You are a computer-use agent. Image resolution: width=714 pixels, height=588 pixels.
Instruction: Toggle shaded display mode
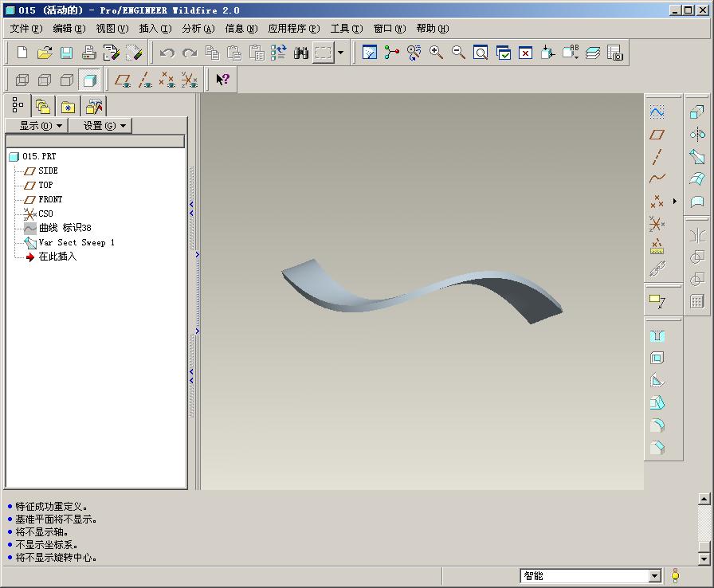coord(89,80)
